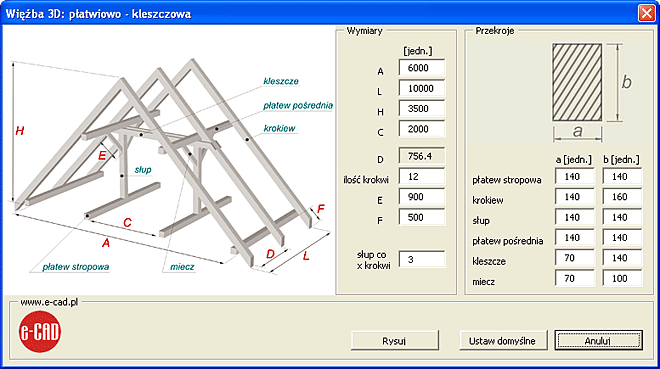Image resolution: width=660 pixels, height=369 pixels.
Task: Select the A dimension field showing 6000
Action: coord(421,68)
